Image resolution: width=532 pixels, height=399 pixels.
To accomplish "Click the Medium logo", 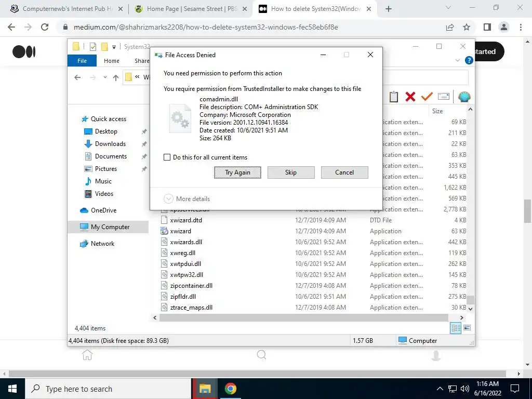I will click(24, 51).
